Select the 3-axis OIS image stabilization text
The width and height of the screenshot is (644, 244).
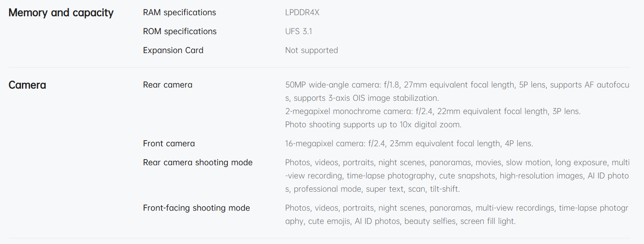[x=383, y=98]
